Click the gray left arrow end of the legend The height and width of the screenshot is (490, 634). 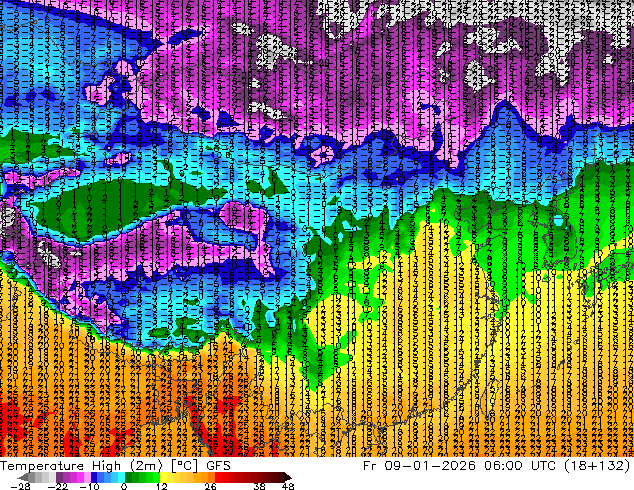point(22,477)
